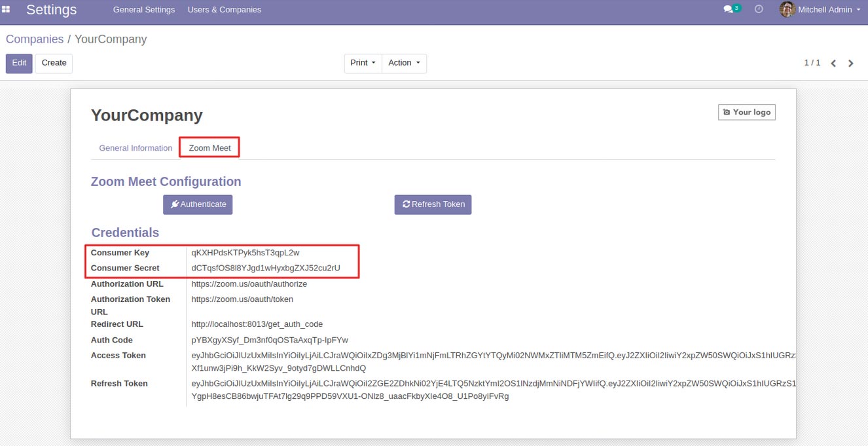Click the https://zoom.us/oauth/token value
Image resolution: width=868 pixels, height=446 pixels.
pos(242,299)
